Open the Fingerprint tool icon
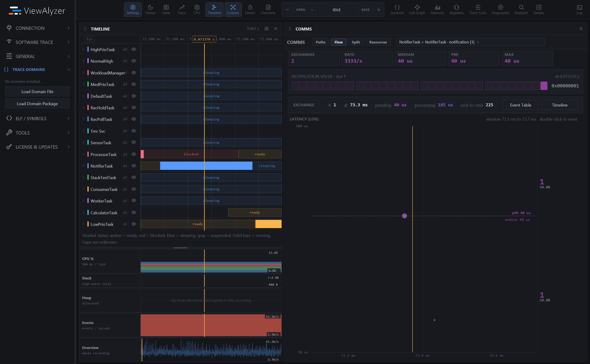The width and height of the screenshot is (590, 364). click(500, 10)
